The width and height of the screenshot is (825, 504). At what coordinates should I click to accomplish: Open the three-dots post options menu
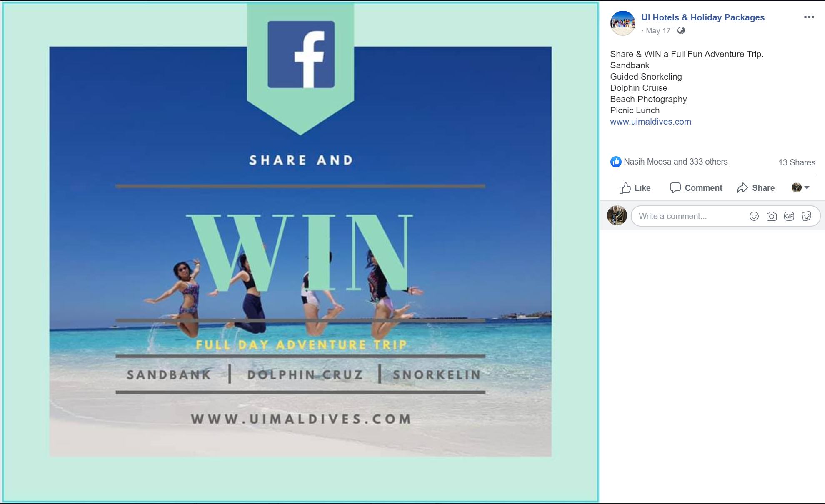click(809, 17)
